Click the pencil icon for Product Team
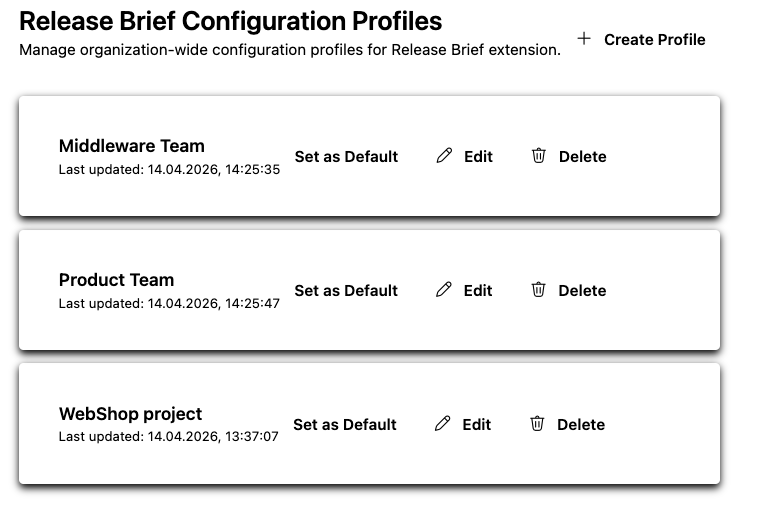 (445, 290)
